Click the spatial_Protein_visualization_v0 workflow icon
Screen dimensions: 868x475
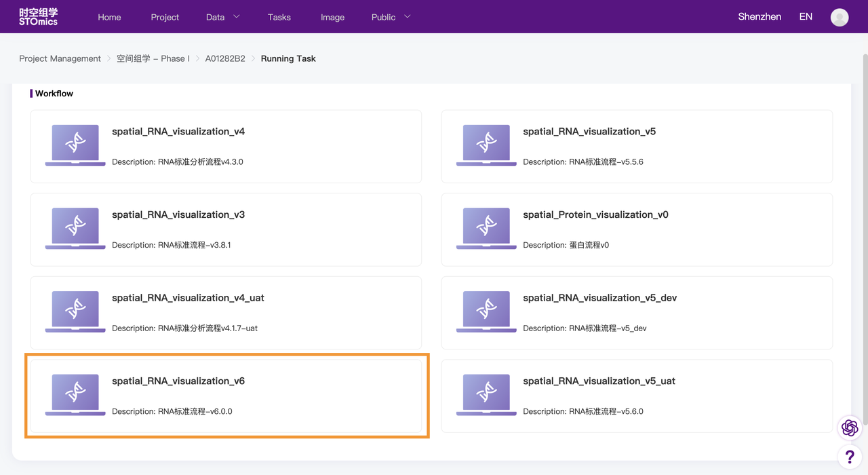[486, 228]
